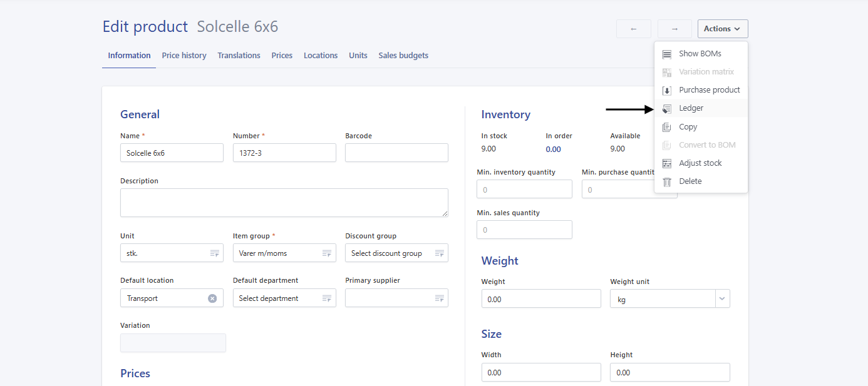Open the Default location Transport selector
This screenshot has width=868, height=386.
[172, 298]
